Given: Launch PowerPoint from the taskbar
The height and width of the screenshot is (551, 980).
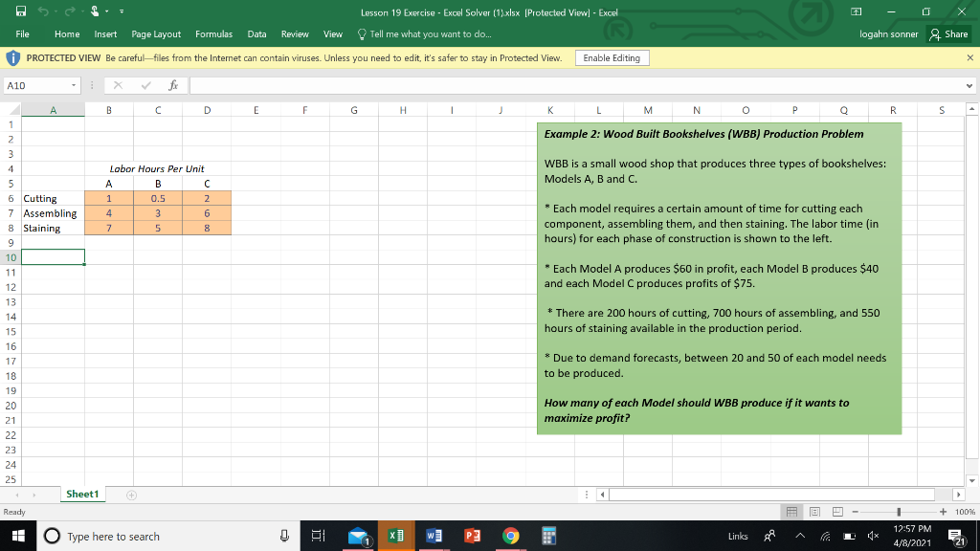Looking at the screenshot, I should point(473,536).
